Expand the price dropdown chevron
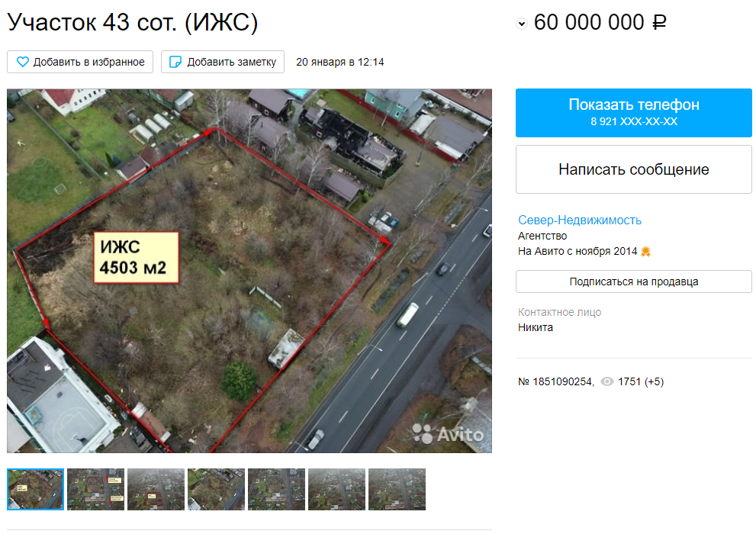 (522, 23)
